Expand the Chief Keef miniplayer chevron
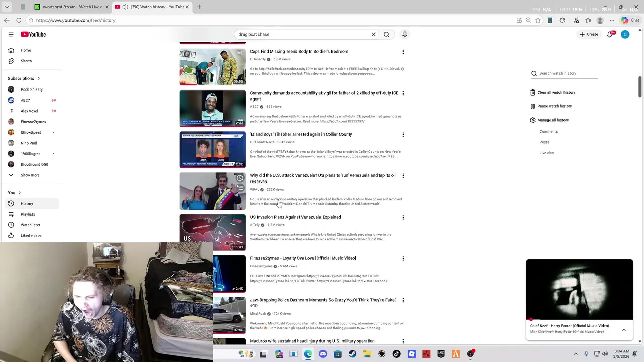The width and height of the screenshot is (644, 362). tap(624, 330)
